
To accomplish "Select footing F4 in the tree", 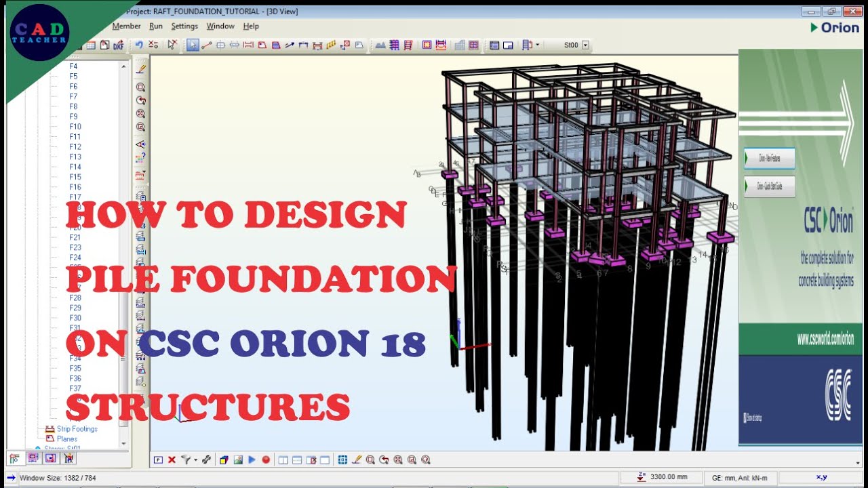I will point(73,66).
